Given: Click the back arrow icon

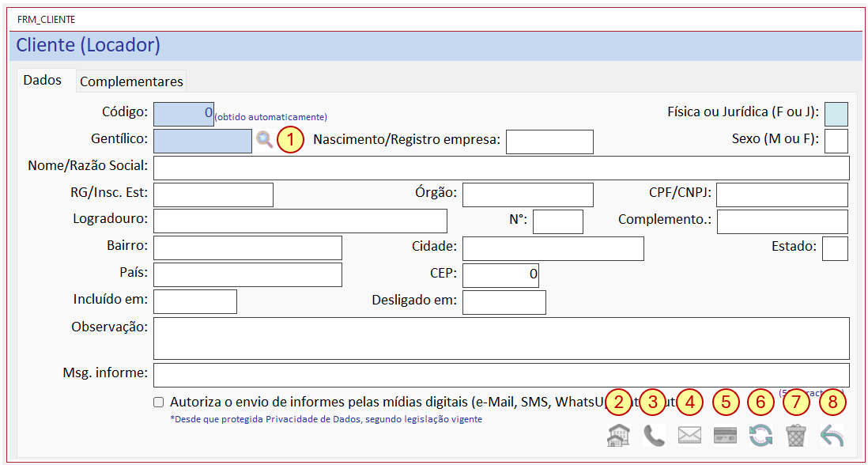Looking at the screenshot, I should pos(832,436).
